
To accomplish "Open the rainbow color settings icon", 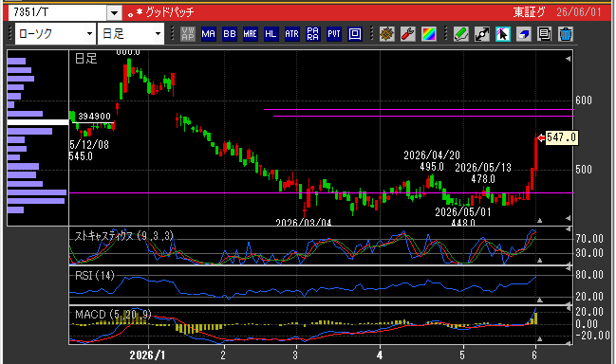I will 429,34.
